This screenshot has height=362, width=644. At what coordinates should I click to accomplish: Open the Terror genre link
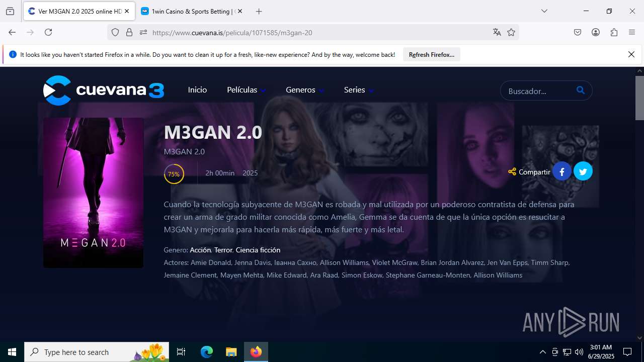(x=223, y=250)
